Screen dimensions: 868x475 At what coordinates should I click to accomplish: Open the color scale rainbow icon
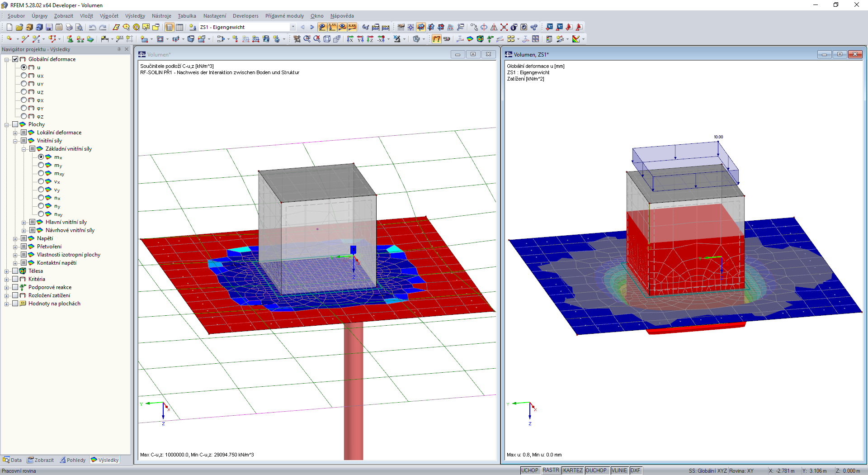(x=576, y=39)
